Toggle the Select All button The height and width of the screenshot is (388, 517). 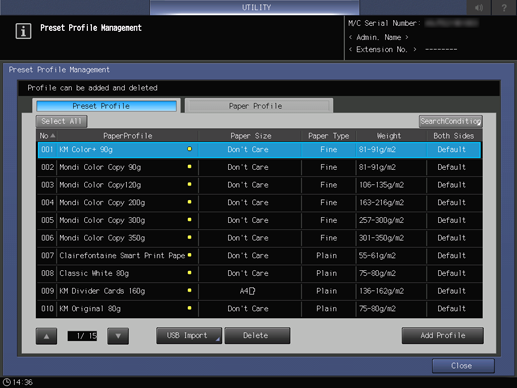[62, 121]
